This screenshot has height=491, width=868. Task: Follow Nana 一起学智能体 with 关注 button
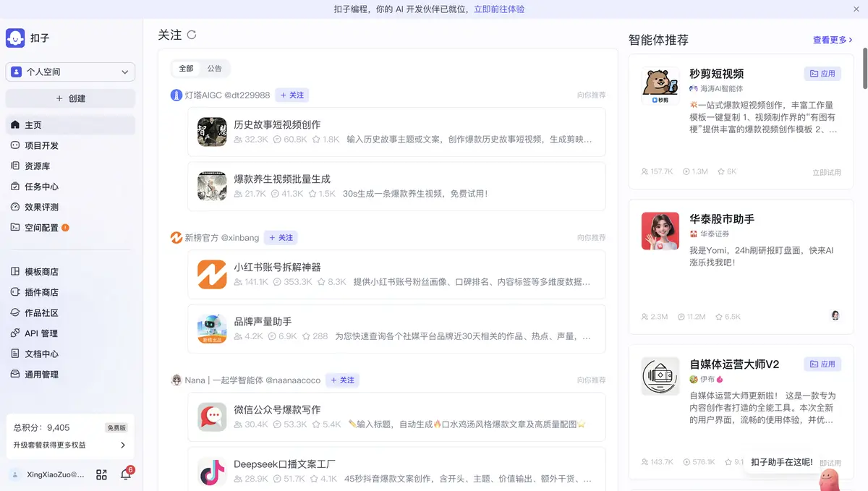click(343, 380)
